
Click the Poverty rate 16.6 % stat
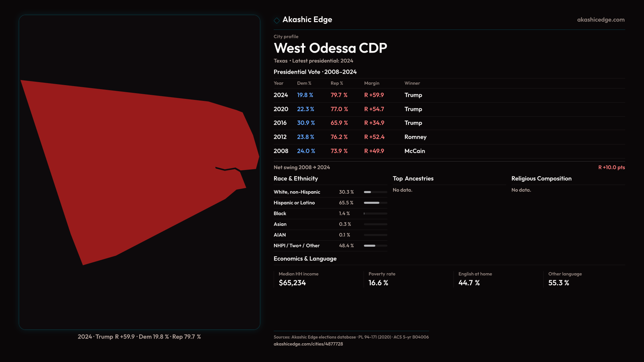378,283
